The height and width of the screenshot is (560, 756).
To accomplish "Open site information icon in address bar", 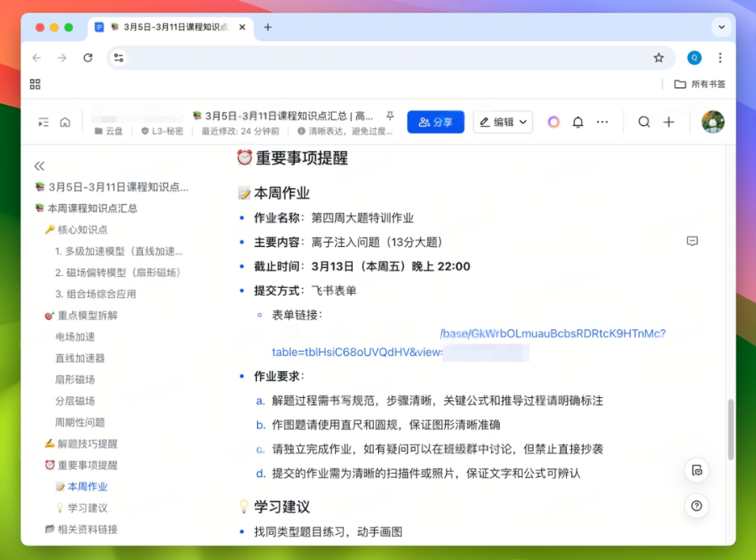I will click(118, 58).
